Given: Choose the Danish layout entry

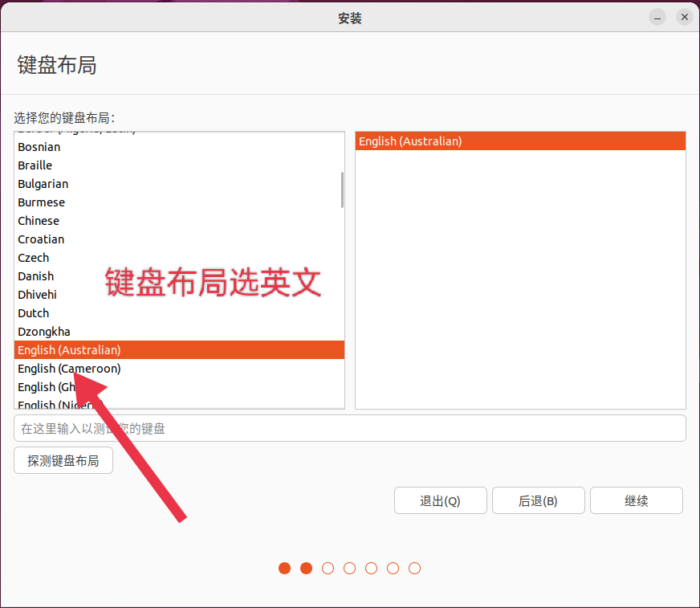Looking at the screenshot, I should tap(35, 276).
